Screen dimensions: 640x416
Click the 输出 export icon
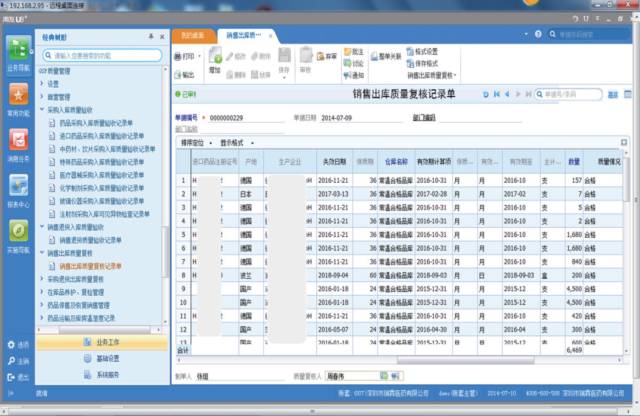tap(178, 75)
